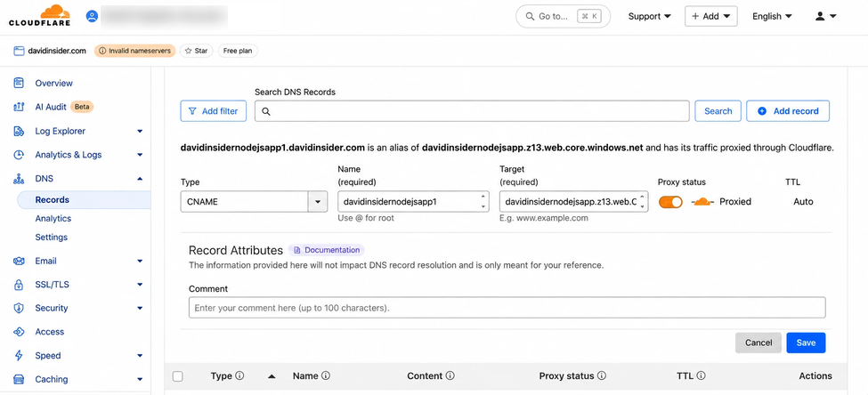Viewport: 868px width, 395px height.
Task: Collapse the DNS sidebar section
Action: pyautogui.click(x=140, y=179)
